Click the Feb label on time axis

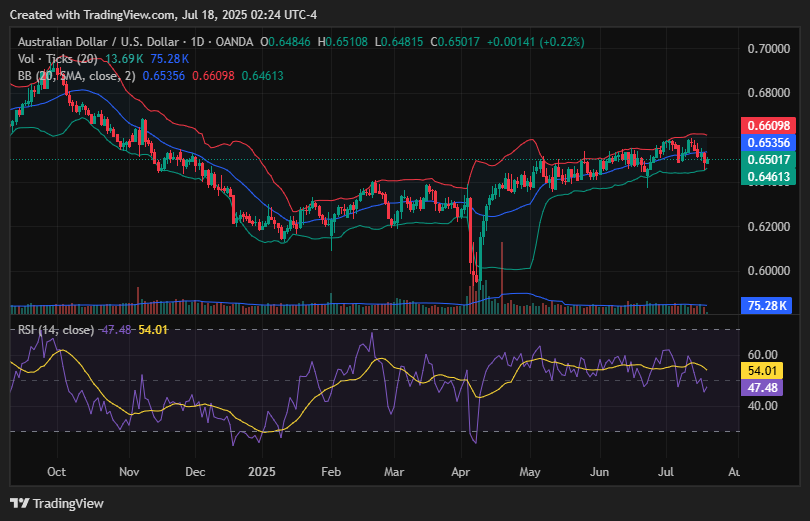pos(331,472)
